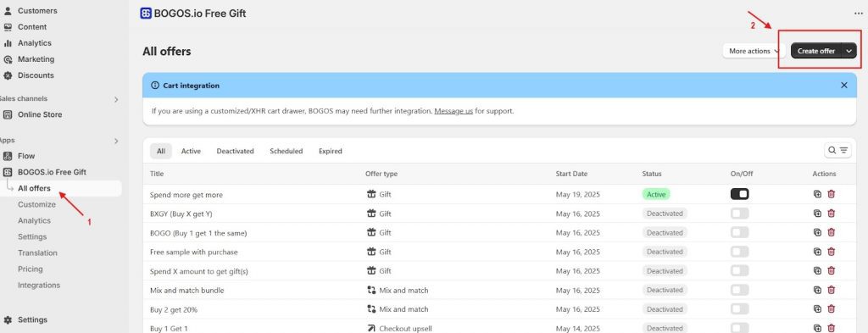Open the Buy 2 get 20% offer title
The image size is (868, 333).
(174, 310)
